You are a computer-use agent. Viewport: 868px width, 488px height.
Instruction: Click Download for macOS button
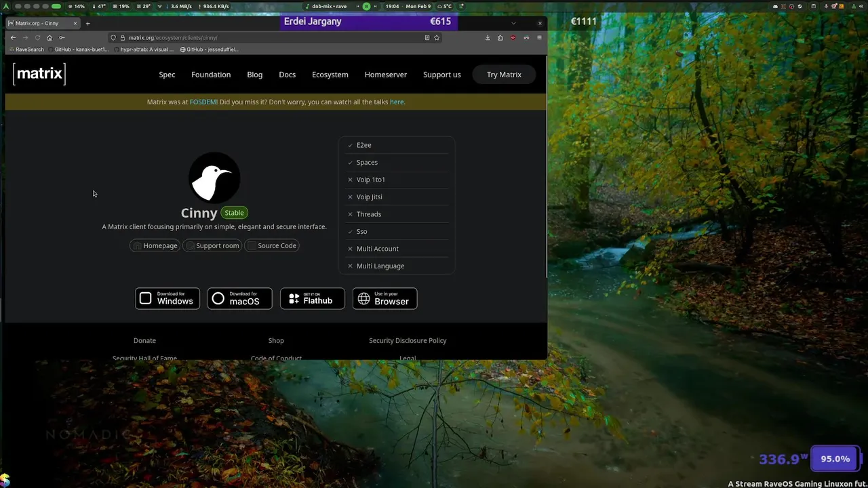(240, 298)
